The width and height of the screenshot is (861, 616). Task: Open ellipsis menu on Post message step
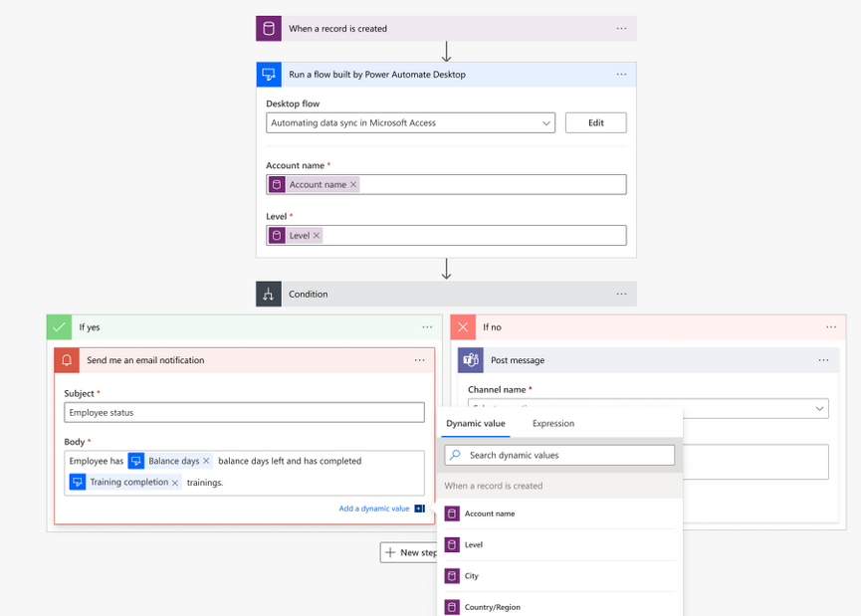(823, 360)
